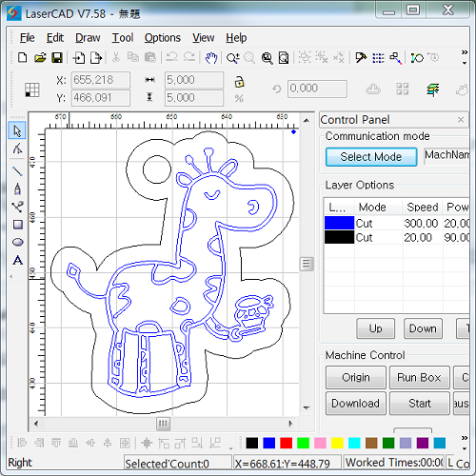The width and height of the screenshot is (476, 476).
Task: Click the reference point grid icon
Action: (32, 89)
